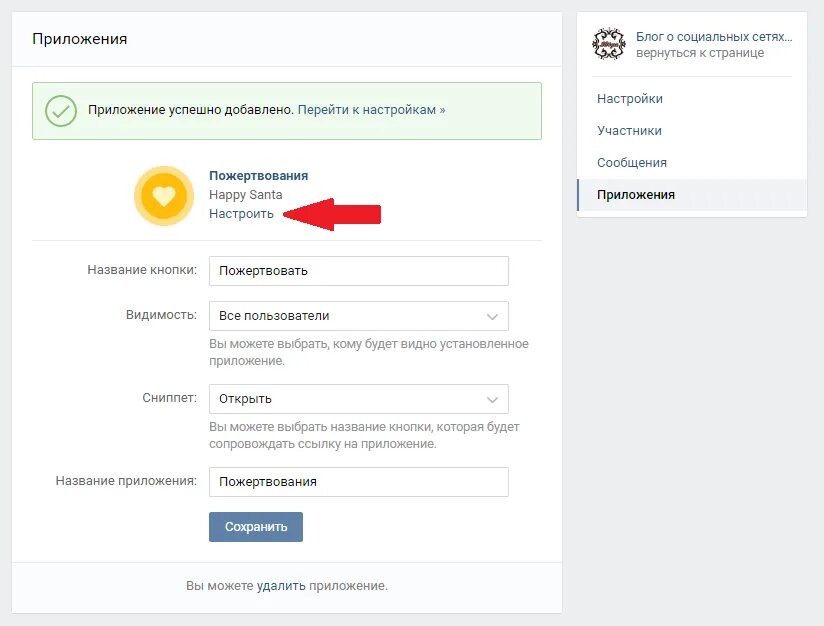Follow the Перейти к настройкам link
824x626 pixels.
(371, 110)
